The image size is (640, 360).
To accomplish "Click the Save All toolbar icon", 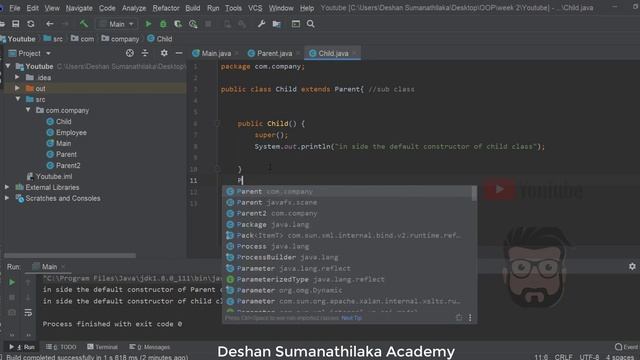I will pyautogui.click(x=16, y=24).
